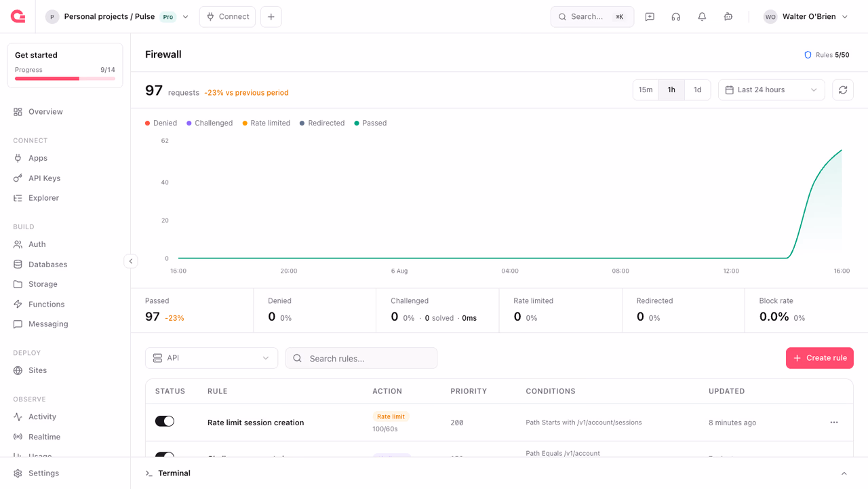This screenshot has height=489, width=868.
Task: Open the notifications bell
Action: 702,16
